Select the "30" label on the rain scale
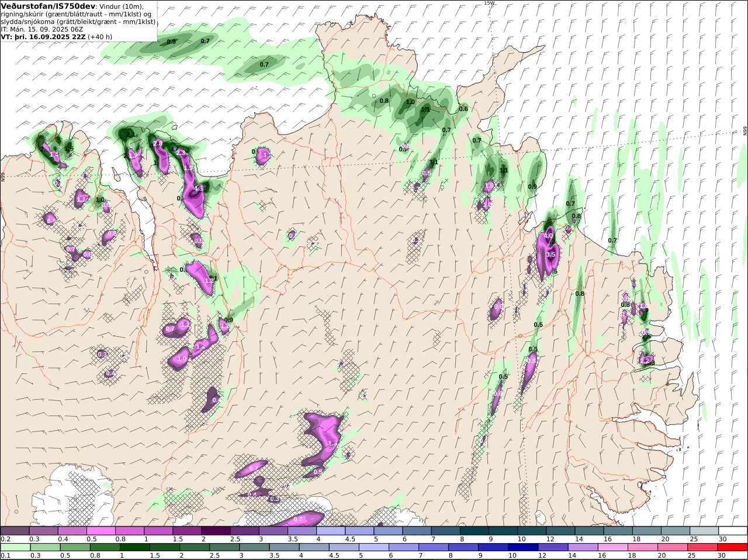 pyautogui.click(x=722, y=555)
